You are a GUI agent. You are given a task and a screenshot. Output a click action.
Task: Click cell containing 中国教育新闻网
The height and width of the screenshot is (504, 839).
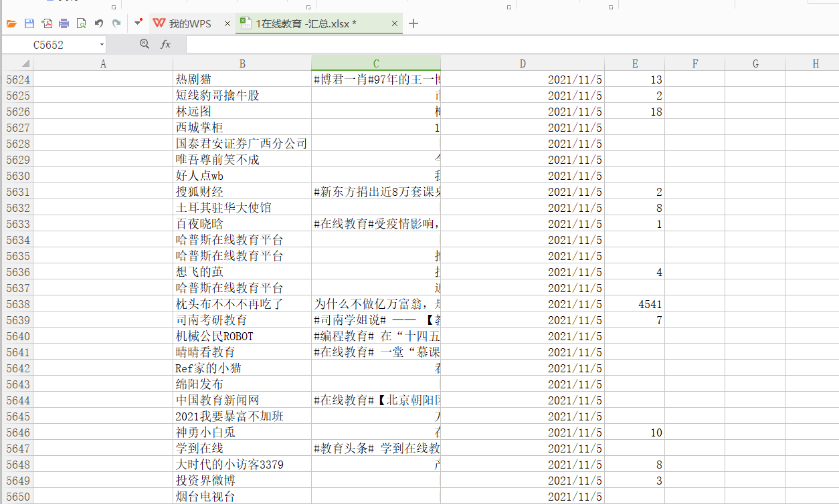coord(242,400)
